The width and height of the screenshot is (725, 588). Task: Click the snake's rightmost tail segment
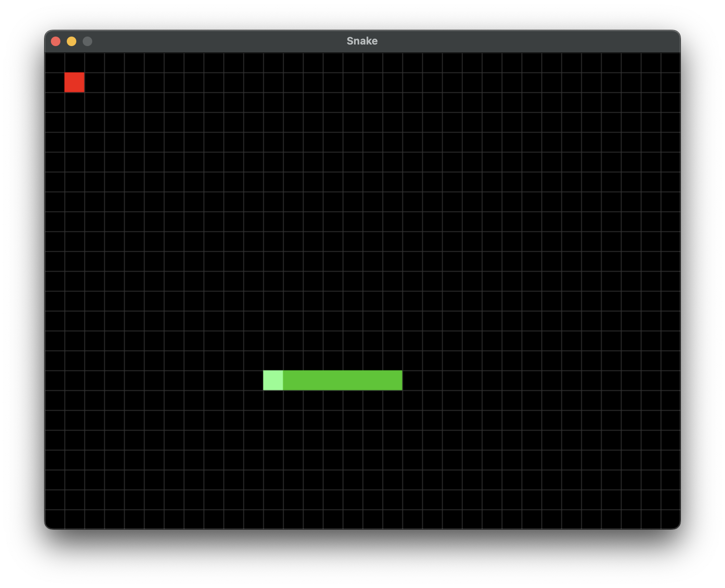(392, 380)
